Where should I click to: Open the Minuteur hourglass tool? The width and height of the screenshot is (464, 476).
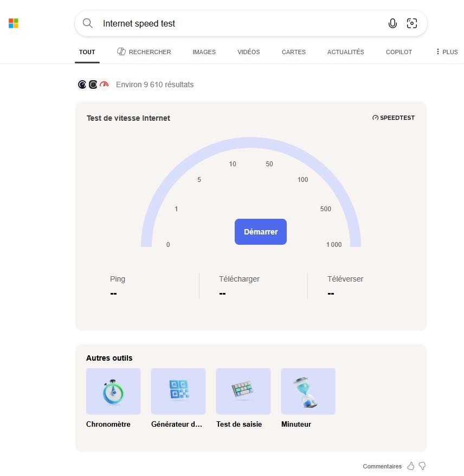coord(308,392)
